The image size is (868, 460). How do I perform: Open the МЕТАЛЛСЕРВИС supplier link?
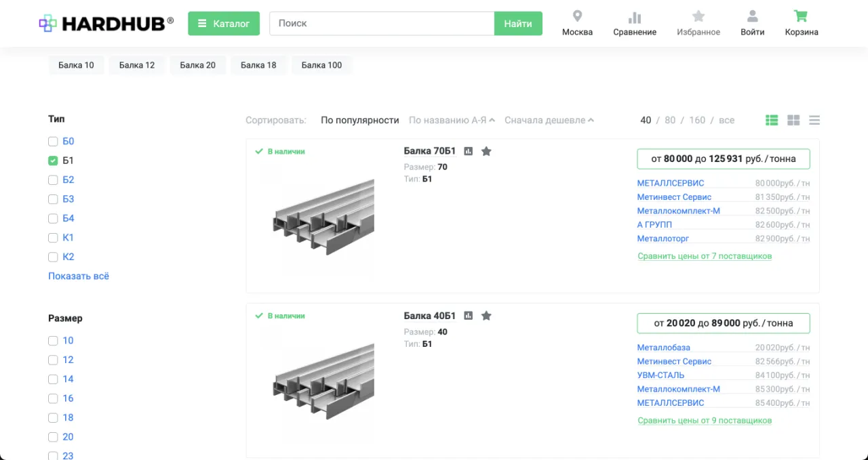click(x=670, y=182)
